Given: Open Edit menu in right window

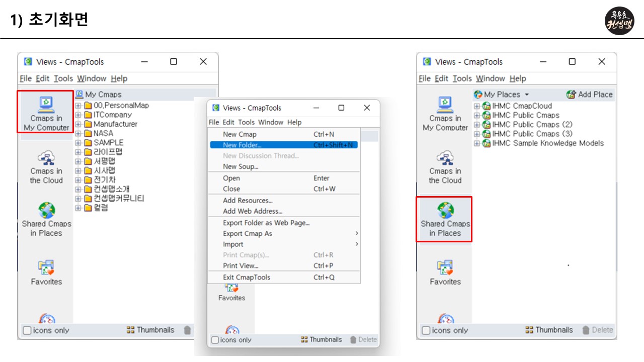Looking at the screenshot, I should [441, 78].
